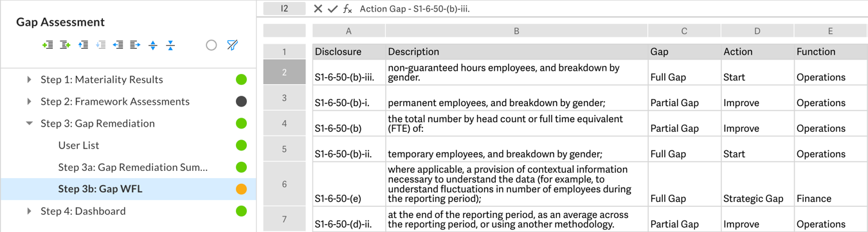Click the Gap header cell
The image size is (868, 232).
(x=684, y=51)
